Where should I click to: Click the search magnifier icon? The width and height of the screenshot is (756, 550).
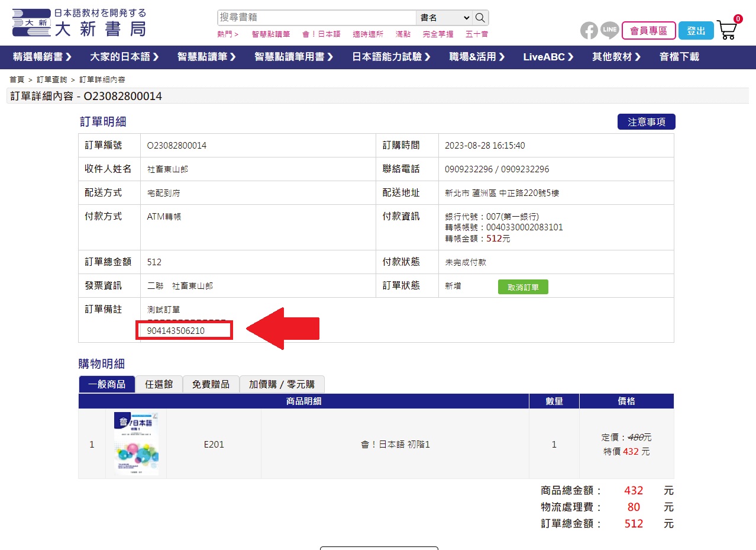(x=481, y=18)
